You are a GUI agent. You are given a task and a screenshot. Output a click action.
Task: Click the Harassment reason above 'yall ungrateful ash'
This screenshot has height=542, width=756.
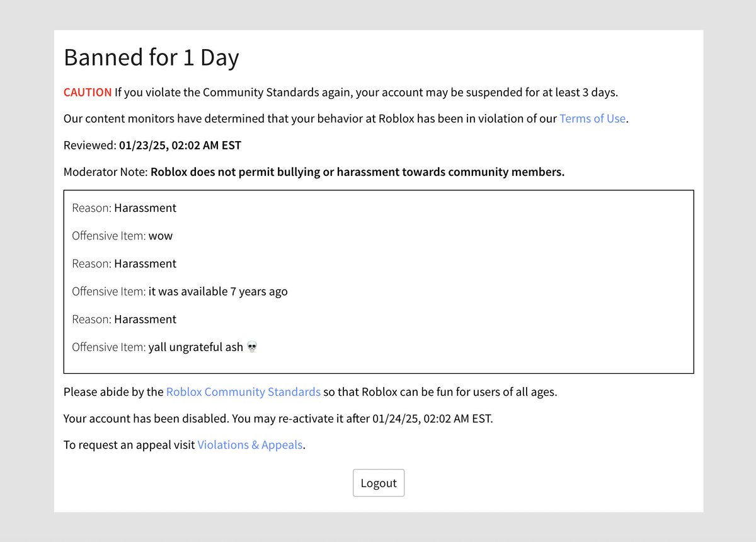click(x=145, y=319)
